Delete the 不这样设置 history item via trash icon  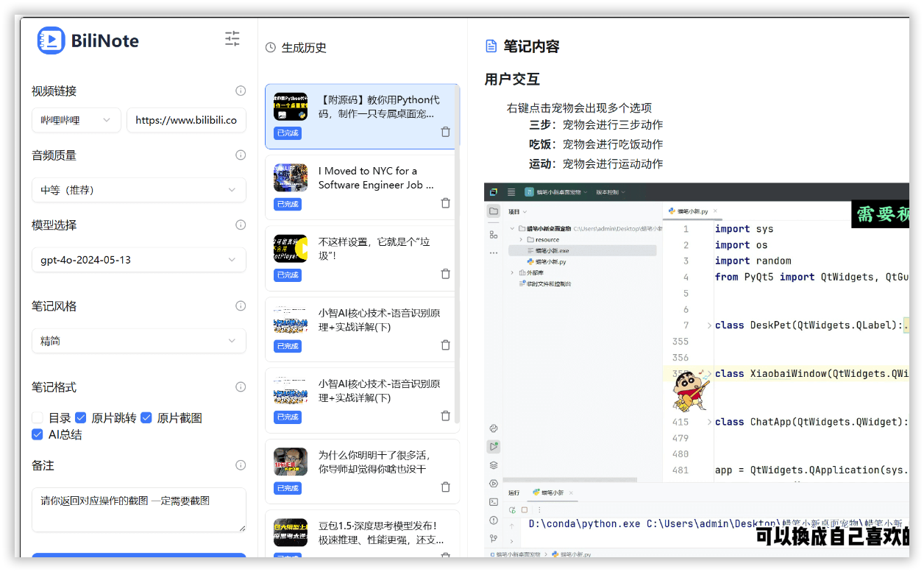445,274
